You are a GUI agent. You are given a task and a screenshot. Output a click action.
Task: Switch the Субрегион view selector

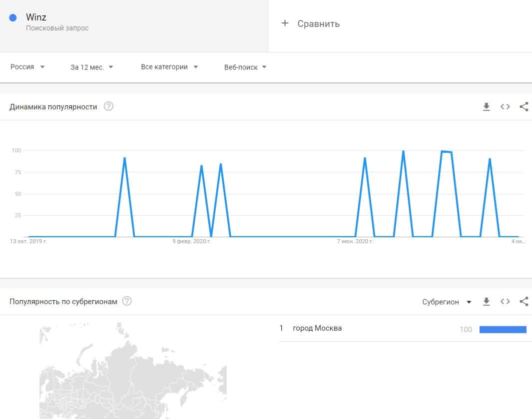tap(447, 302)
